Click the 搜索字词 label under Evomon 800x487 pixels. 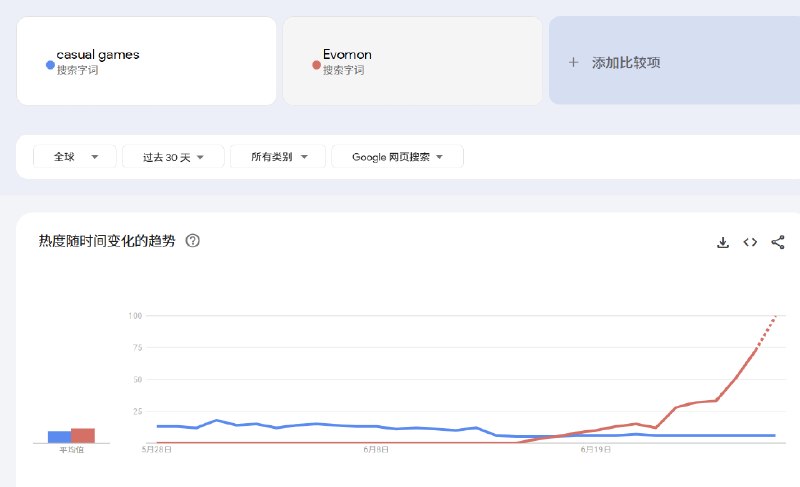coord(344,70)
